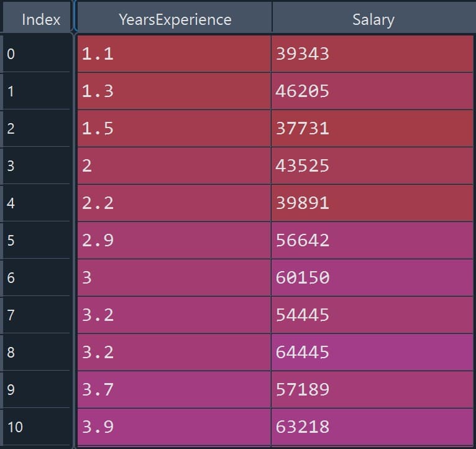Pick row index 3 header

[36, 166]
